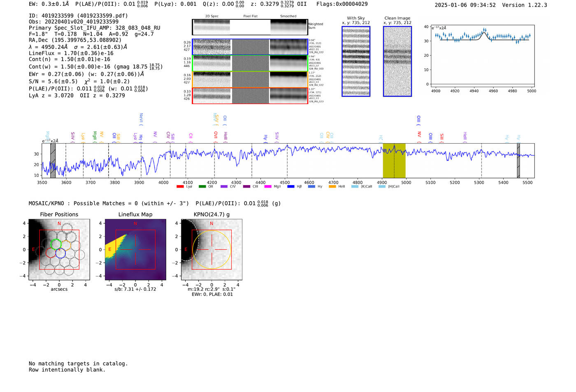Select the KPNO(24.7) g image panel
This screenshot has height=392, width=576.
(x=211, y=250)
